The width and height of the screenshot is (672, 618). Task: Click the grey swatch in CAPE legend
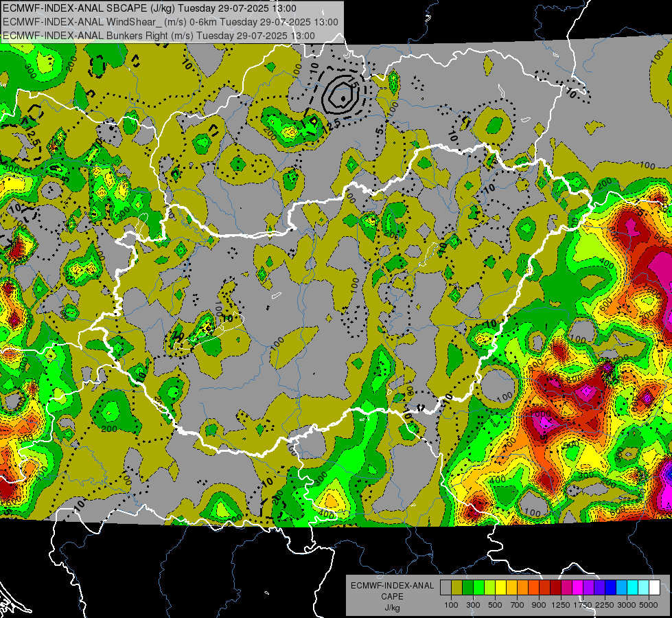(x=445, y=587)
